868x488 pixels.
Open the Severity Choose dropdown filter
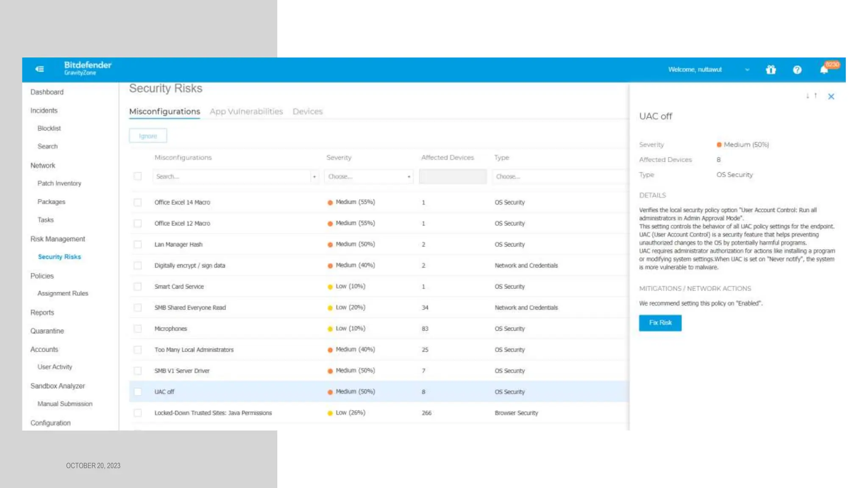[369, 177]
